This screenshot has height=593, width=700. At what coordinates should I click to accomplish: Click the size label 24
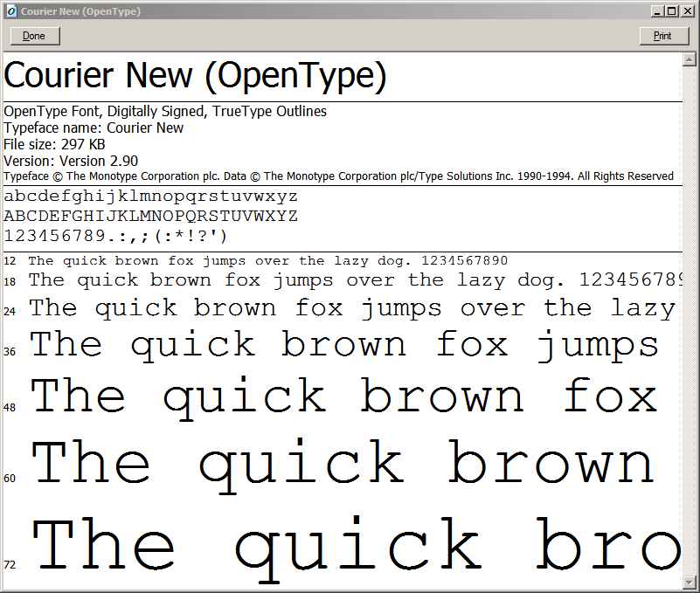[10, 311]
